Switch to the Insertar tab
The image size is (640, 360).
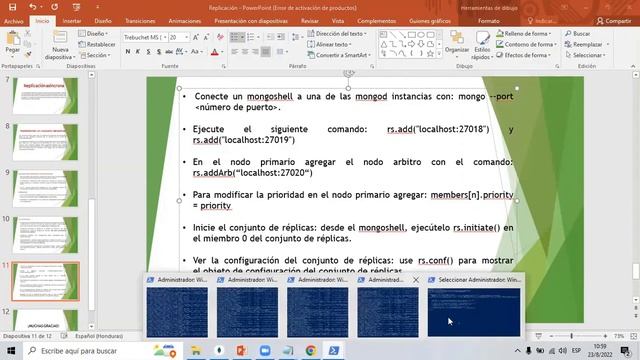click(x=72, y=21)
